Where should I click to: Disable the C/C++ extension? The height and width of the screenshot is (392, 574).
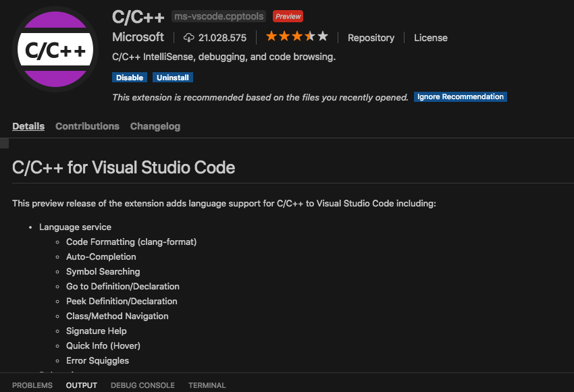pyautogui.click(x=130, y=78)
